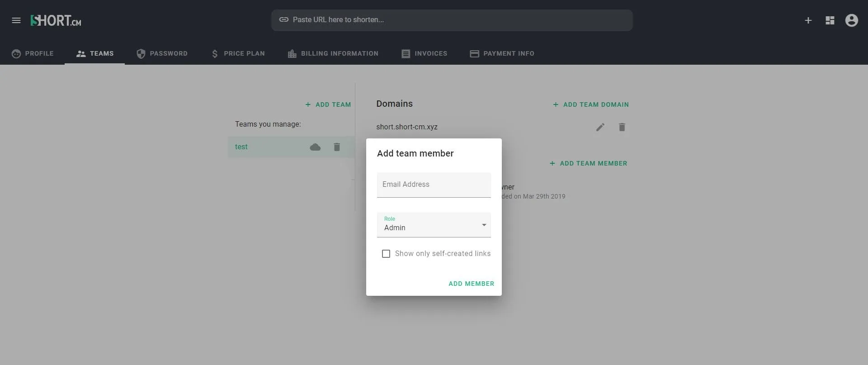Image resolution: width=868 pixels, height=365 pixels.
Task: Click the Paste URL here to shorten field
Action: [452, 20]
